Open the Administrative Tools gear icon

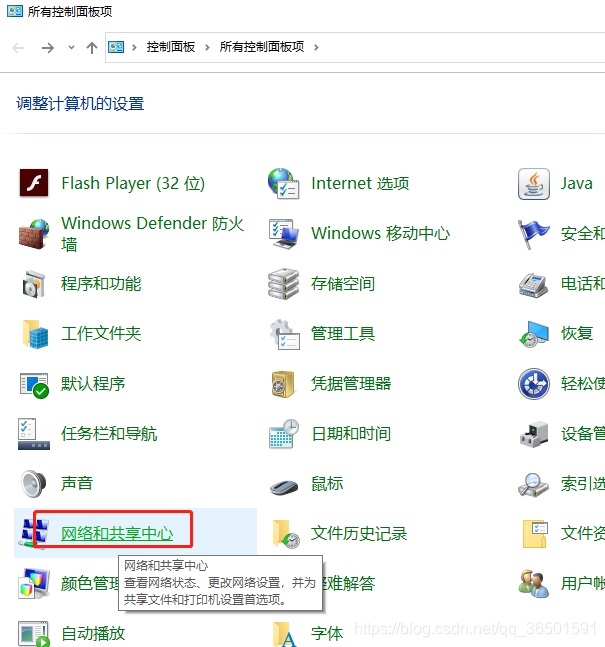[284, 334]
